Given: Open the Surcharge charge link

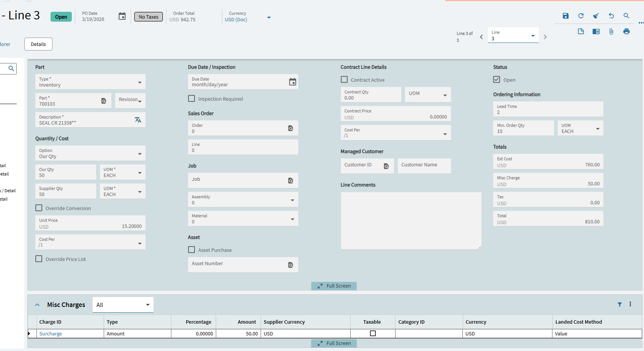Looking at the screenshot, I should click(x=51, y=334).
